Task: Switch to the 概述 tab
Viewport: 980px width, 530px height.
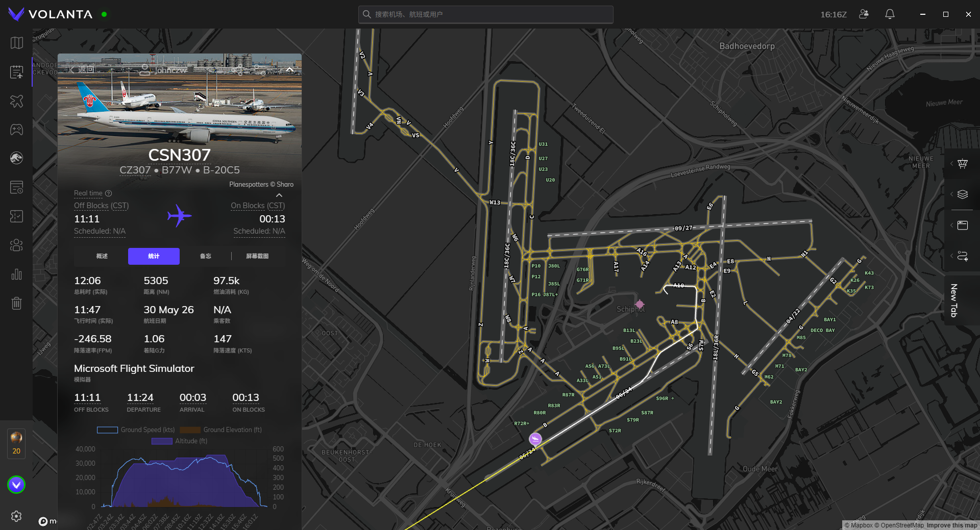Action: 102,256
